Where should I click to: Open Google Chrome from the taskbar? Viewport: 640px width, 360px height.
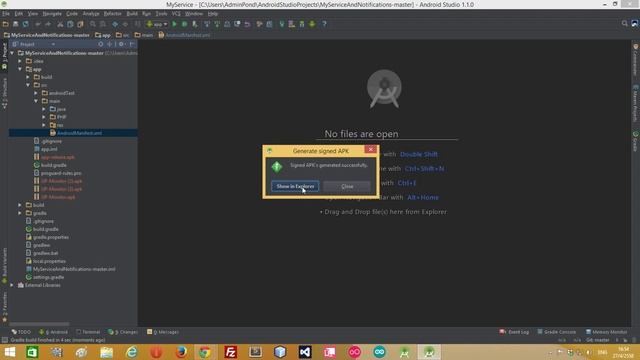click(x=205, y=352)
